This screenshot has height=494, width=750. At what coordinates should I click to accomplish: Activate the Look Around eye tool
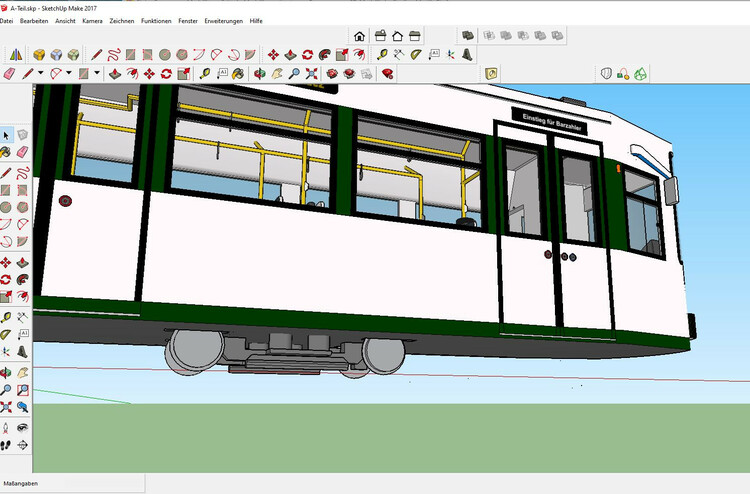22,428
